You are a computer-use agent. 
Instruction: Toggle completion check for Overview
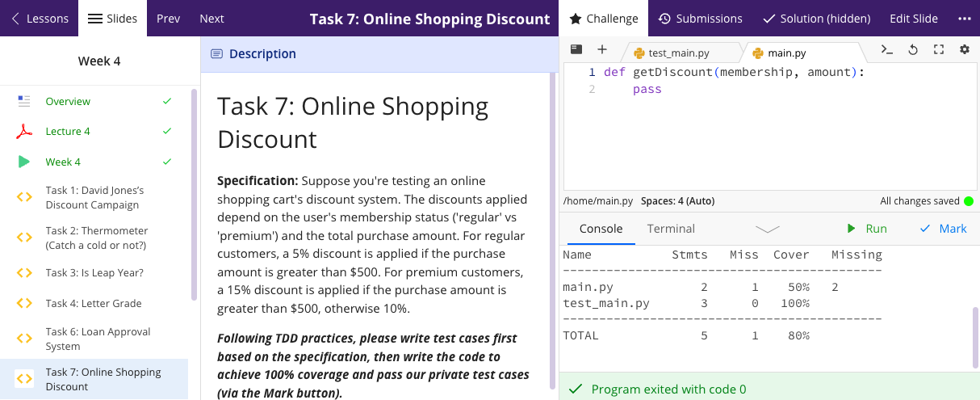pyautogui.click(x=167, y=101)
